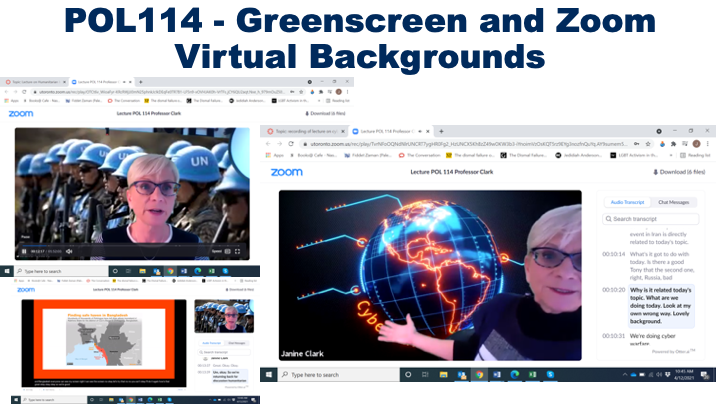Viewport: 720px width, 405px height.
Task: Open Apps shortcut in cyber globe browser bookmarks
Action: (x=275, y=155)
